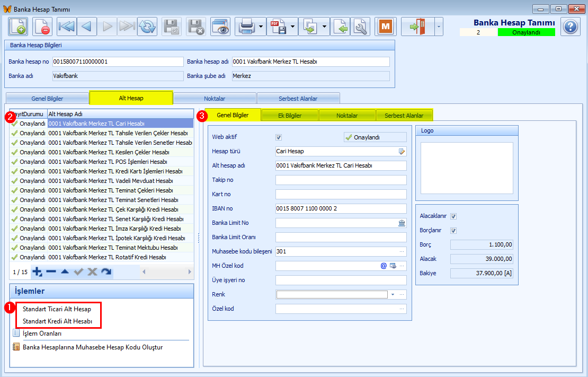This screenshot has width=588, height=377.
Task: Open the exit door dropdown arrow
Action: point(439,27)
